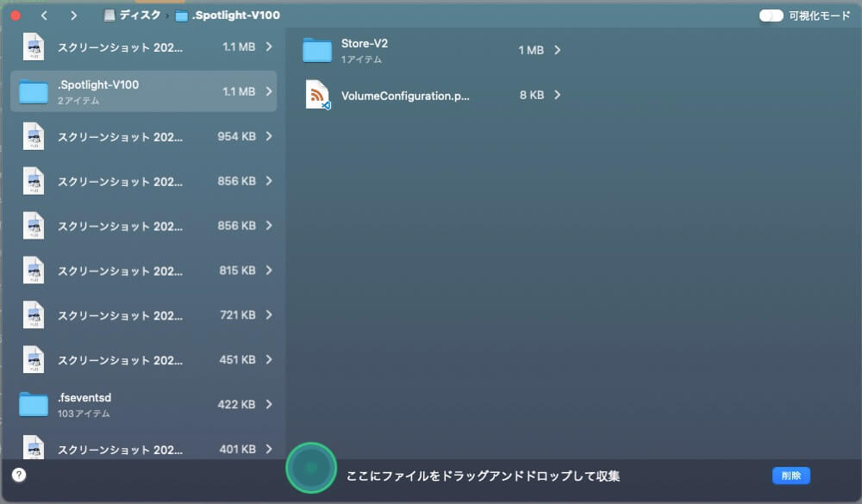Expand Store-V2 using its chevron
The height and width of the screenshot is (504, 862).
[x=559, y=50]
